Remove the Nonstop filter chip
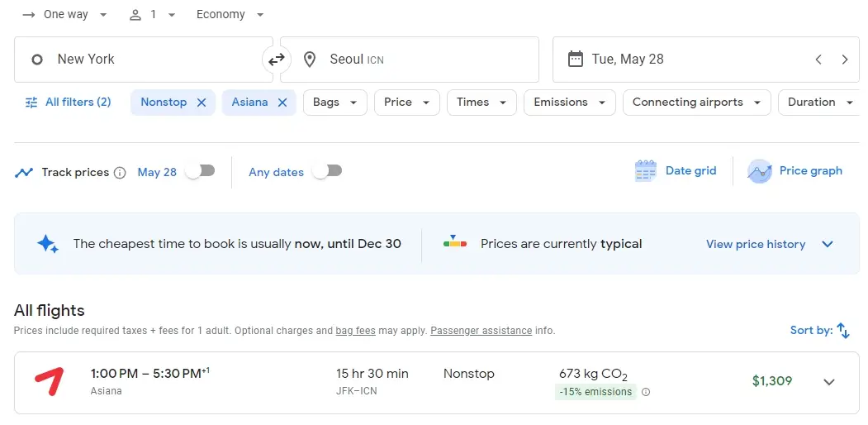868x425 pixels. (x=201, y=103)
